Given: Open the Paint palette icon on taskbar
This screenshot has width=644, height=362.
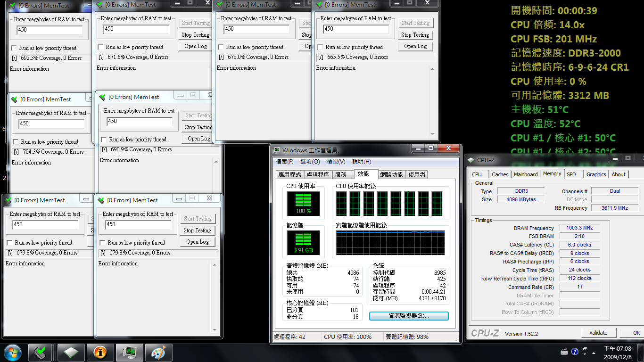Looking at the screenshot, I should (x=159, y=353).
